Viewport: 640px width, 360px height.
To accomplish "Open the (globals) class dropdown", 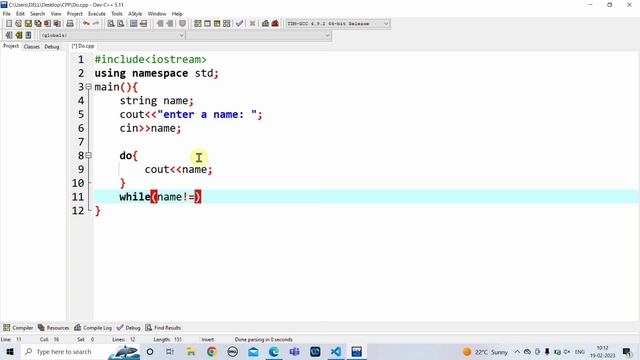I will click(x=112, y=36).
